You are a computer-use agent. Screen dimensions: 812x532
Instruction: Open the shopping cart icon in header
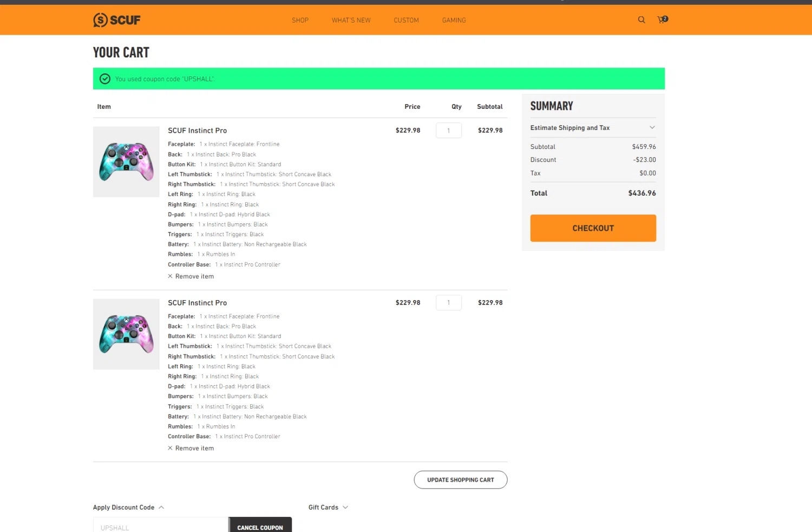(x=662, y=20)
